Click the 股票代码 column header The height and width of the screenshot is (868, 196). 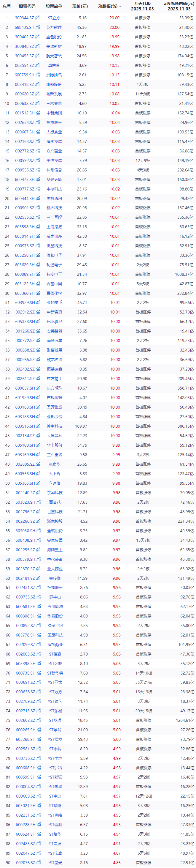pyautogui.click(x=27, y=7)
